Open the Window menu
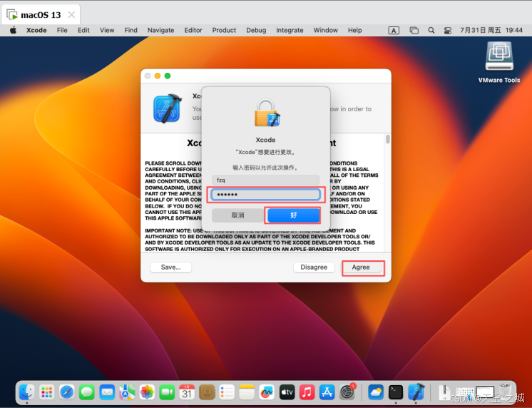The image size is (532, 408). pyautogui.click(x=326, y=30)
